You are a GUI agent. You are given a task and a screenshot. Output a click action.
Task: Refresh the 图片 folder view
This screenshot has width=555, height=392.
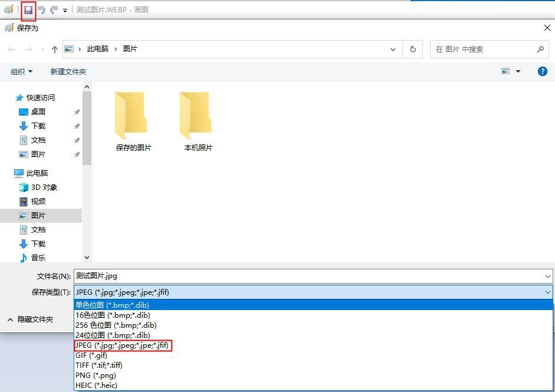[x=412, y=49]
